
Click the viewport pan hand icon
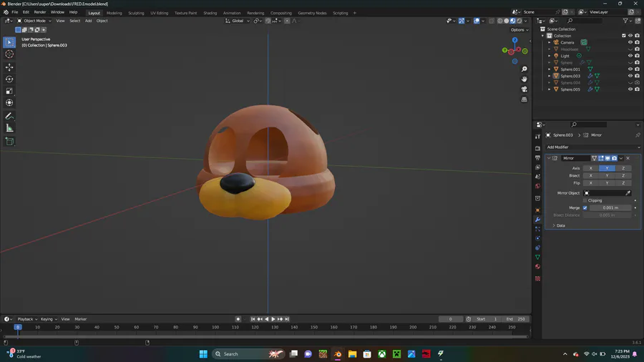(x=524, y=79)
